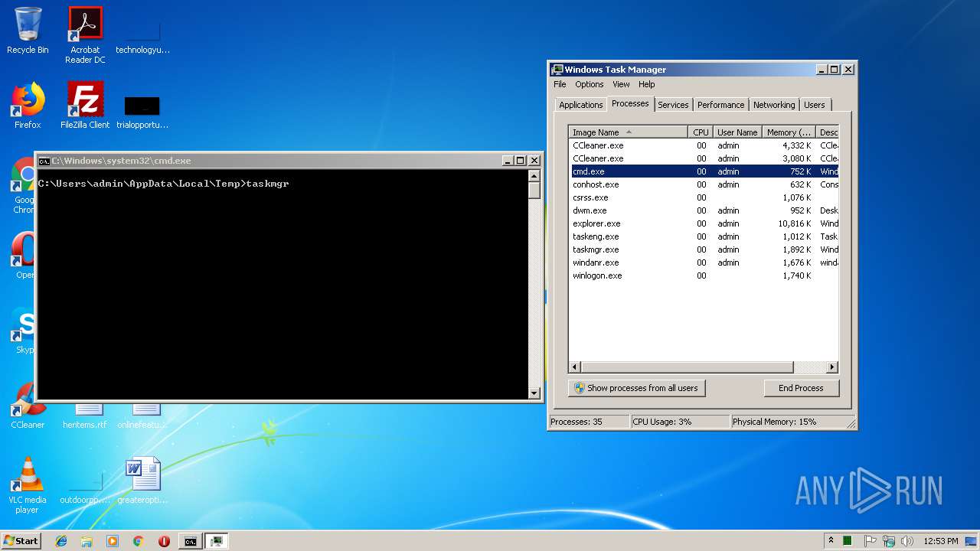Open Chrome from the taskbar
The width and height of the screenshot is (980, 551).
click(x=138, y=541)
